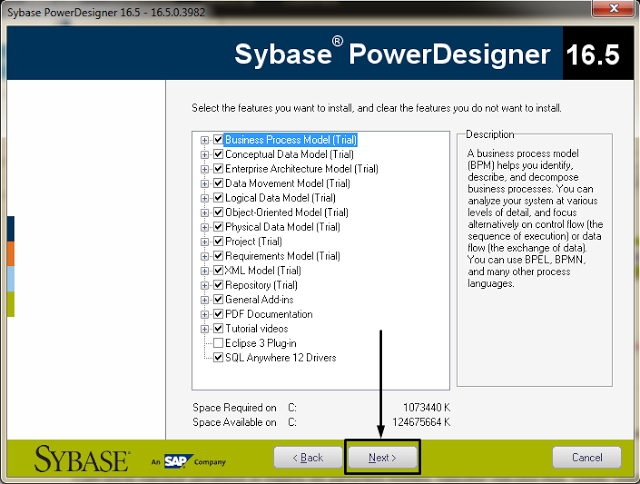Image resolution: width=640 pixels, height=484 pixels.
Task: Select Logical Data Model (Trial) label
Action: pos(280,198)
